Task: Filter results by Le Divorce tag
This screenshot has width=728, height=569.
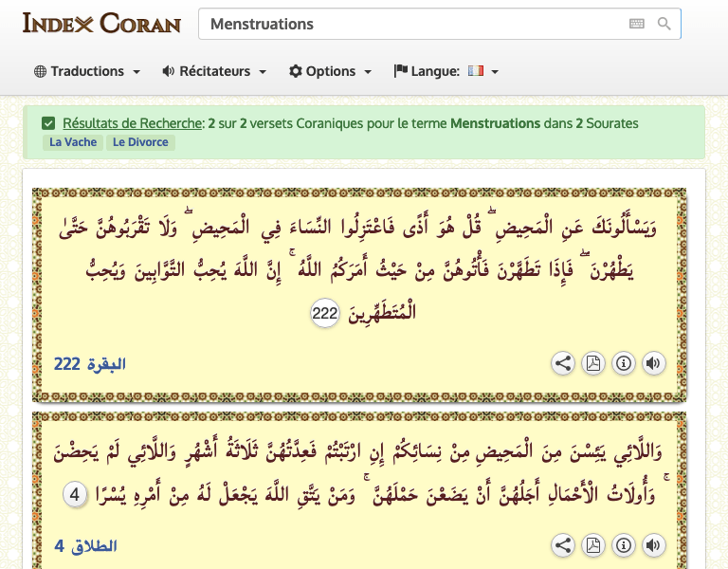Action: coord(140,142)
